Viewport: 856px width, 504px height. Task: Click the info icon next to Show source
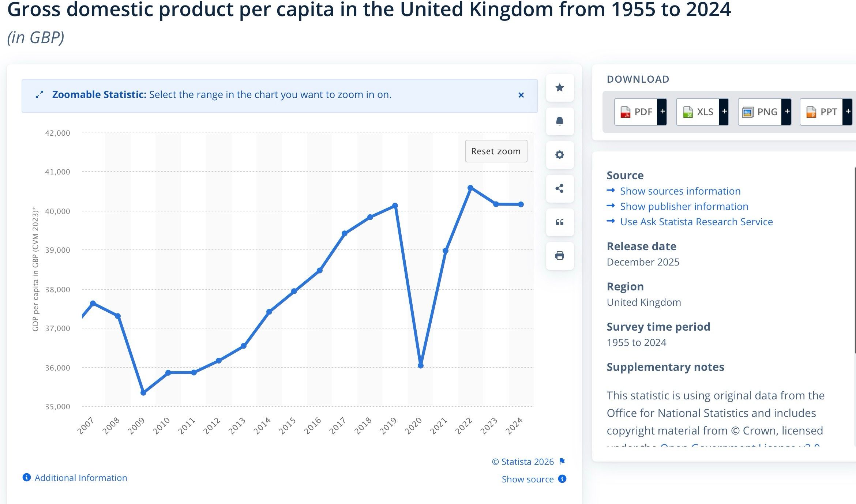click(x=562, y=479)
